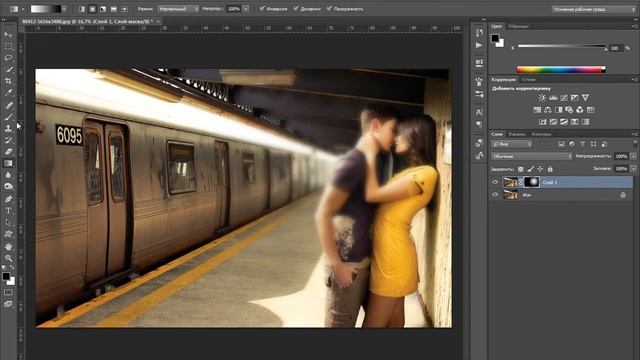This screenshot has width=640, height=360.
Task: Select the Healing Brush tool
Action: tap(8, 105)
